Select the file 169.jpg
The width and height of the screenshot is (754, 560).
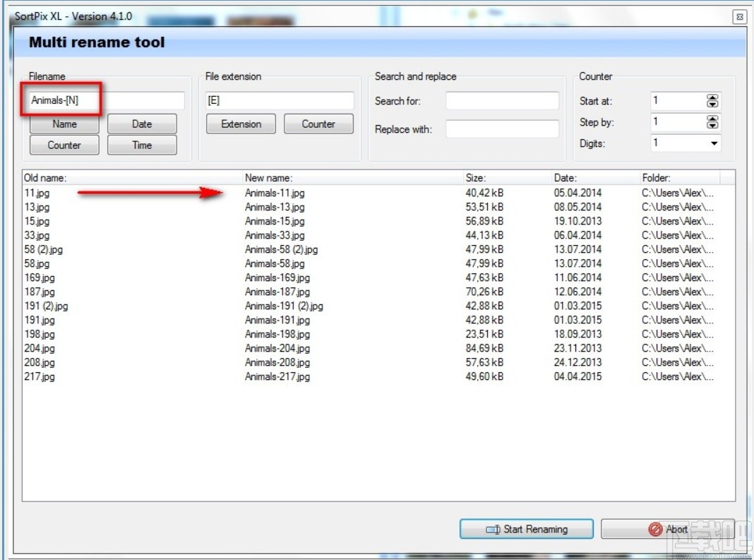(40, 278)
